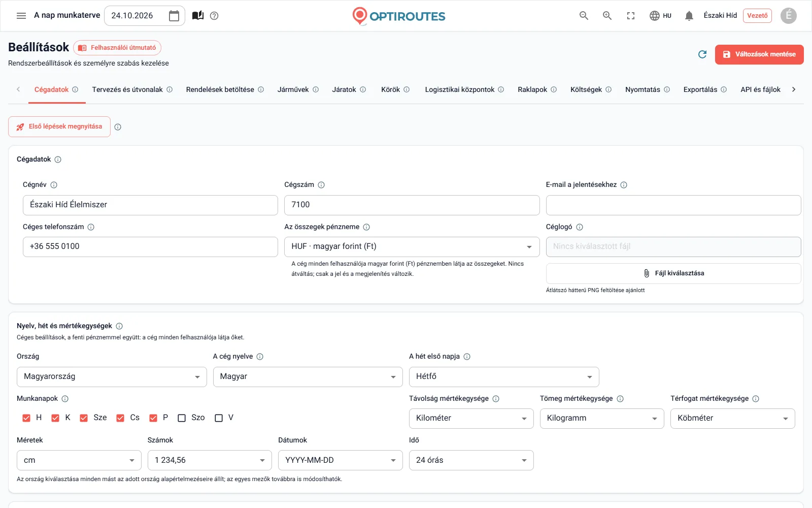Toggle the Sze workday checkbox
812x508 pixels.
point(84,418)
